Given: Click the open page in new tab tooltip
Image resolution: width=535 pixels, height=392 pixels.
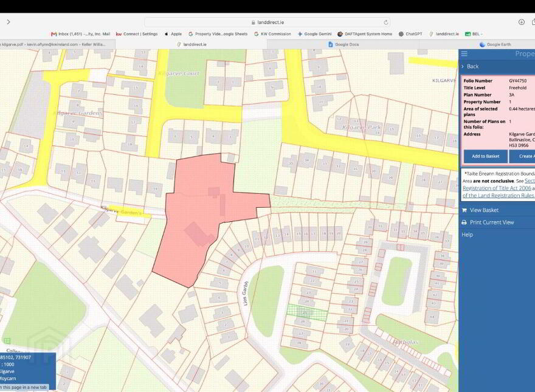Looking at the screenshot, I should pyautogui.click(x=23, y=387).
